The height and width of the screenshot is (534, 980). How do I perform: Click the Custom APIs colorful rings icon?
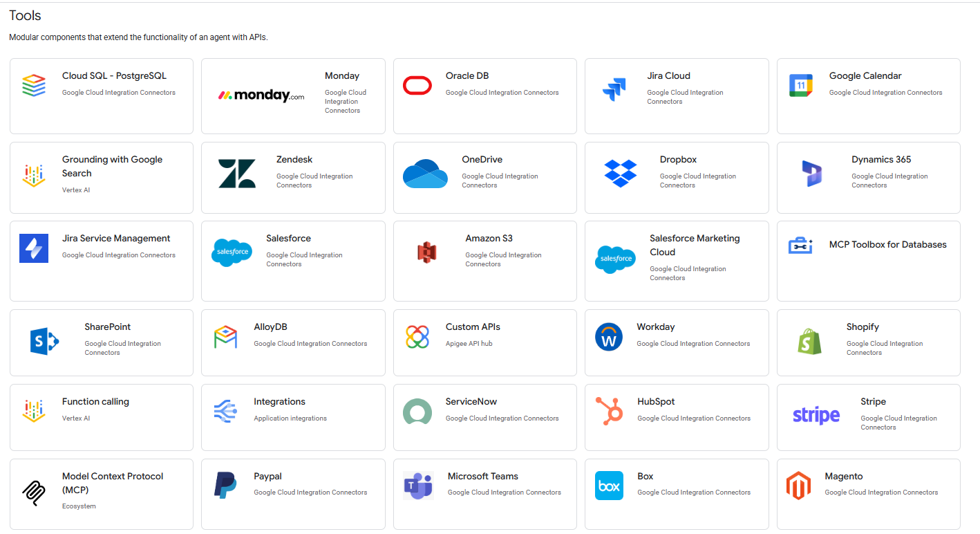click(x=417, y=337)
